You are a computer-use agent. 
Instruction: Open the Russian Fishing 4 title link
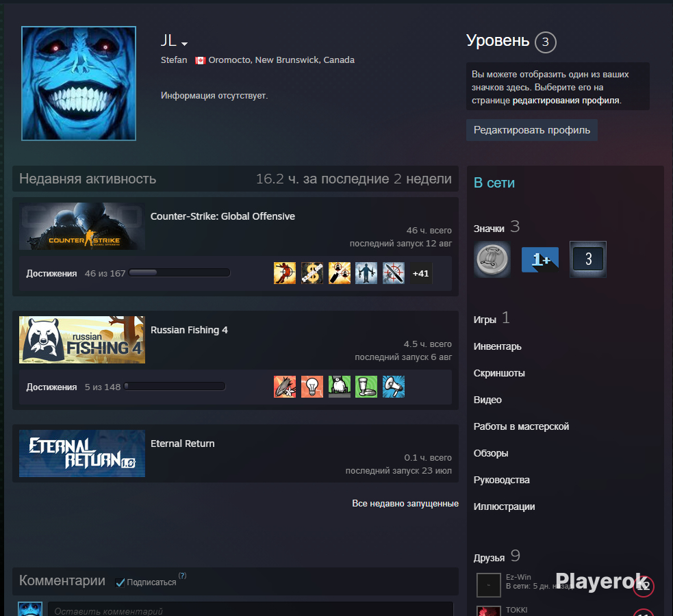tap(189, 330)
